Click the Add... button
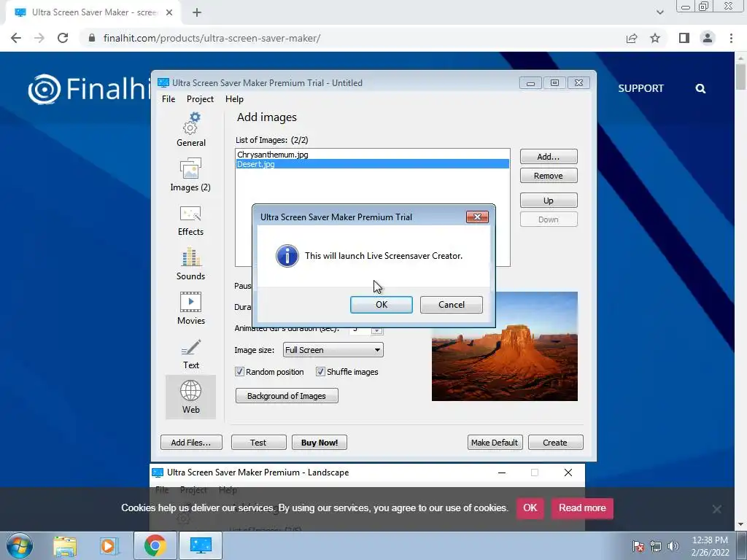747x560 pixels. pos(549,157)
